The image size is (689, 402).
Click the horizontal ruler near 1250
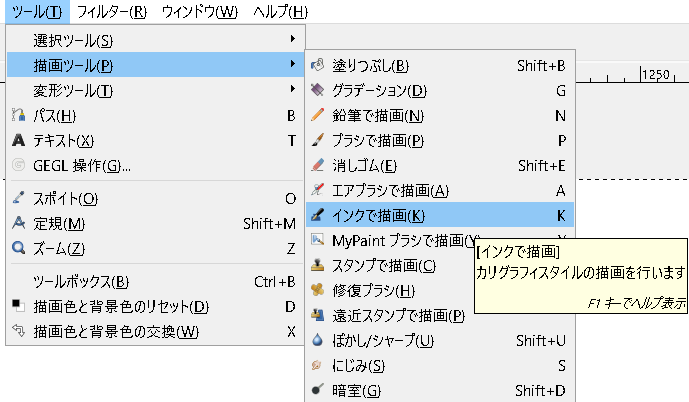[x=655, y=76]
